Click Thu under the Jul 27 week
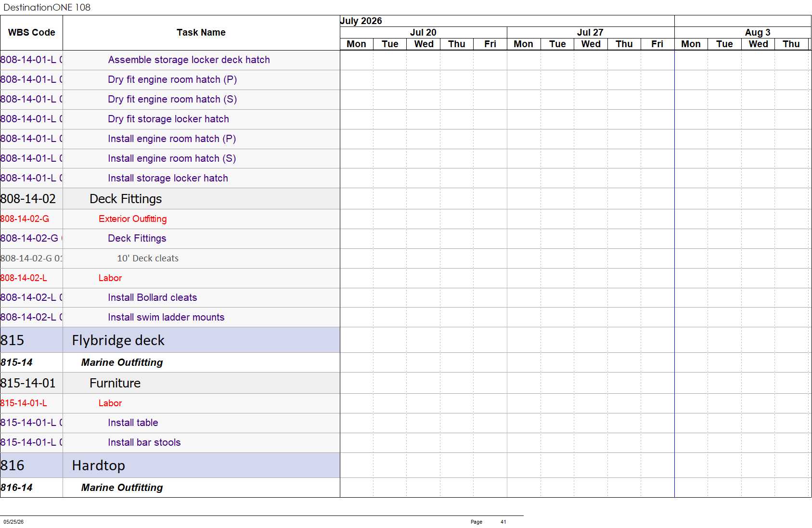The image size is (812, 528). [624, 44]
